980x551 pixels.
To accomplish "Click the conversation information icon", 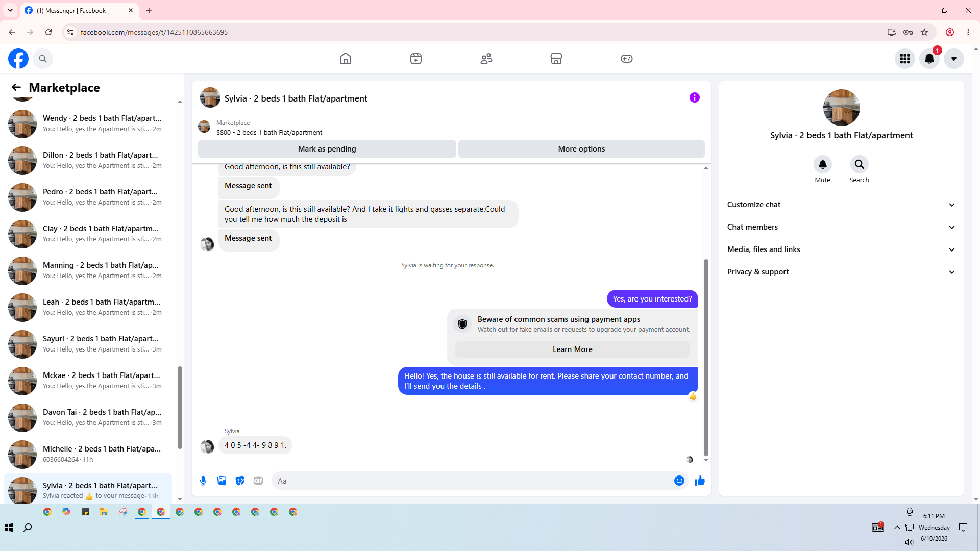I will (695, 97).
